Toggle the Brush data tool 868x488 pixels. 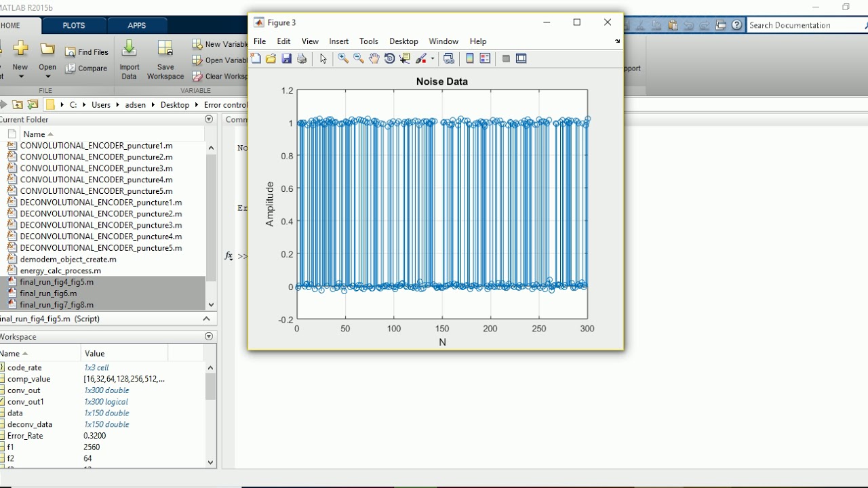421,59
